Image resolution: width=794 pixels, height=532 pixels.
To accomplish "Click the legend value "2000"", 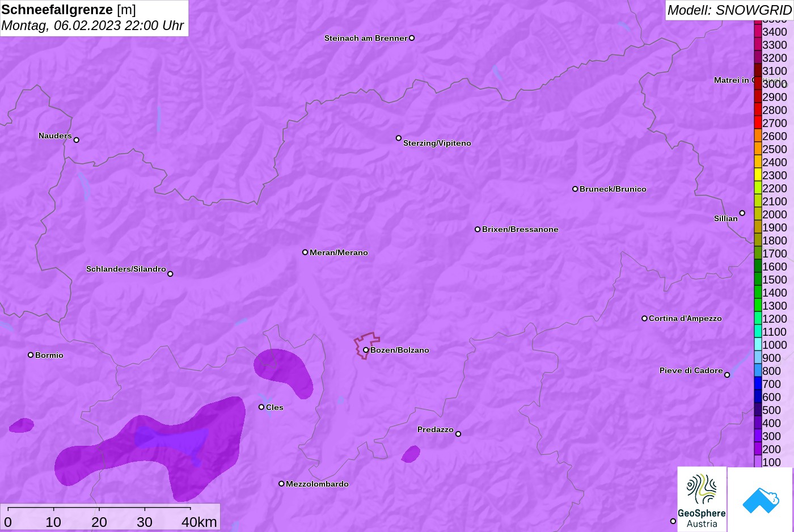I will tap(775, 214).
